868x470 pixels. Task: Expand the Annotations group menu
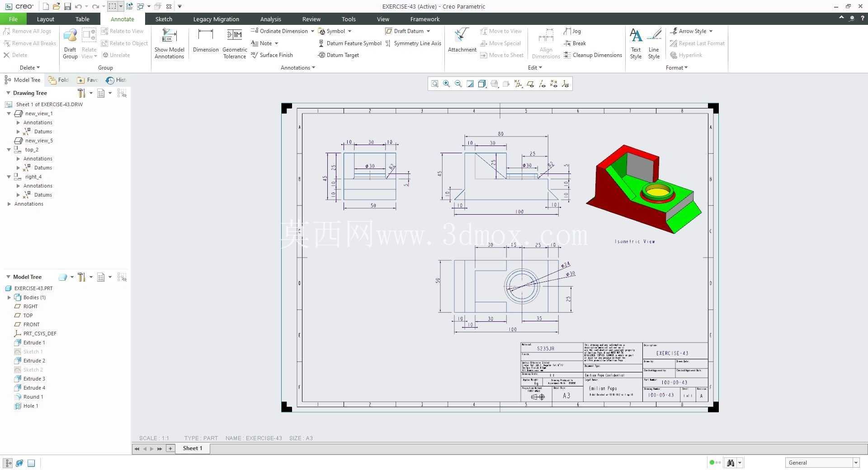coord(297,68)
